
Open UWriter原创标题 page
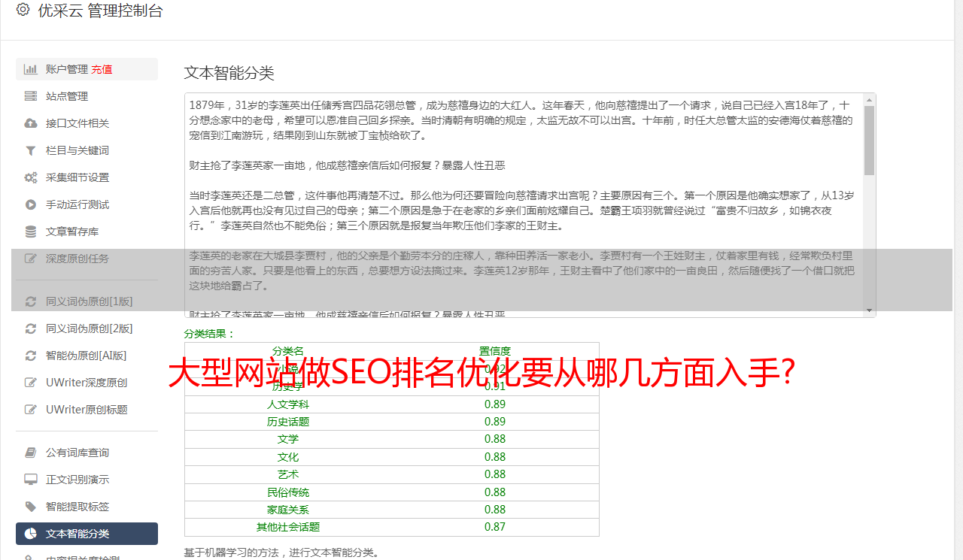coord(87,410)
